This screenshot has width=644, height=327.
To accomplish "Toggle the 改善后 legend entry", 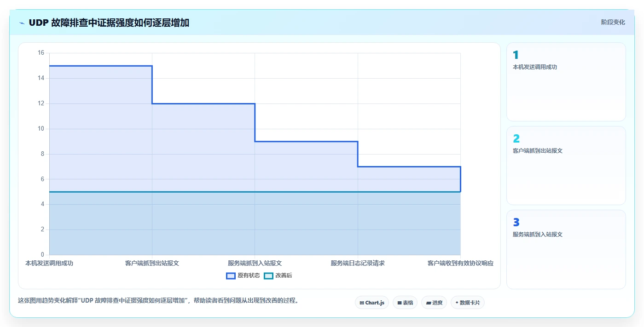I will (x=278, y=275).
